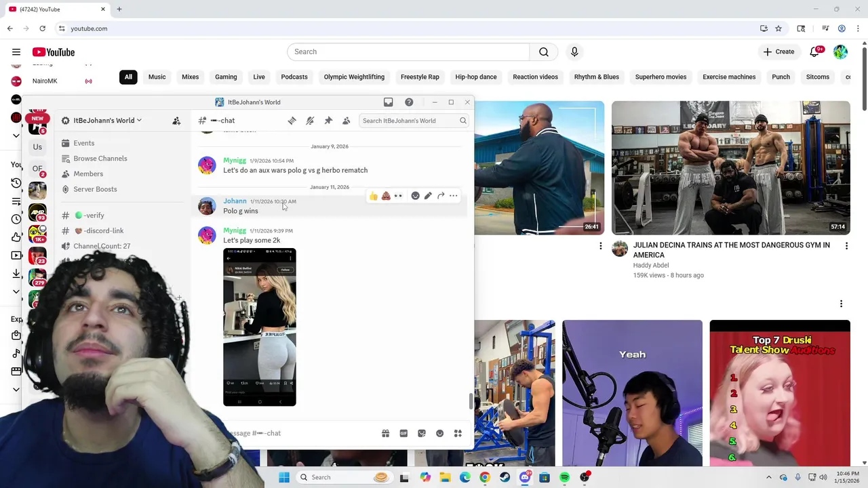Select the Superhero movies filter chip
868x488 pixels.
click(x=661, y=77)
